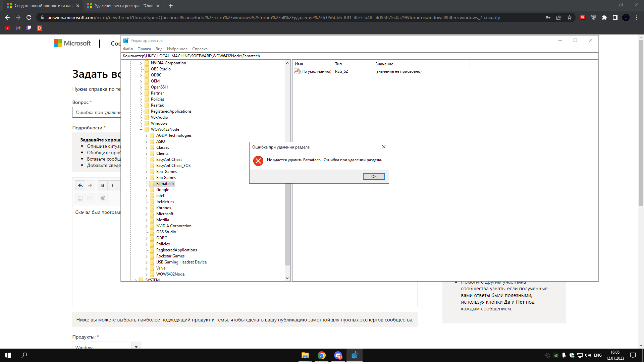Open taskbar search
The width and height of the screenshot is (644, 362).
pos(24,355)
